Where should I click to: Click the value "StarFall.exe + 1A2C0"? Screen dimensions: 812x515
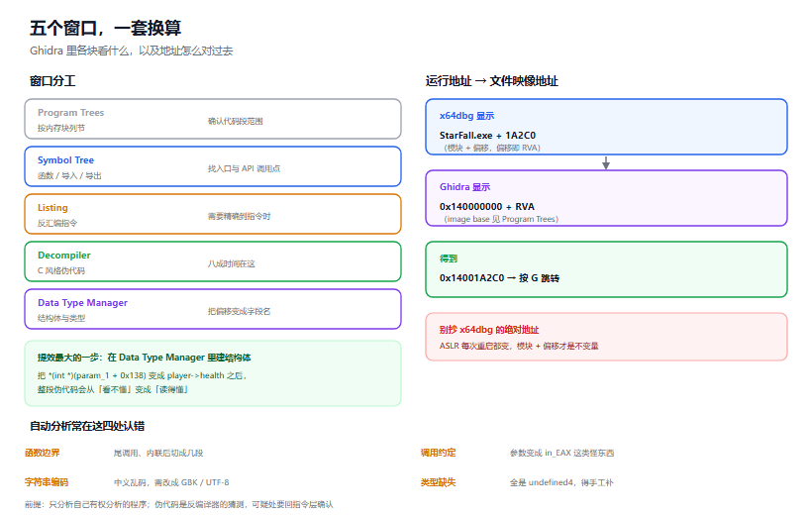tap(487, 136)
